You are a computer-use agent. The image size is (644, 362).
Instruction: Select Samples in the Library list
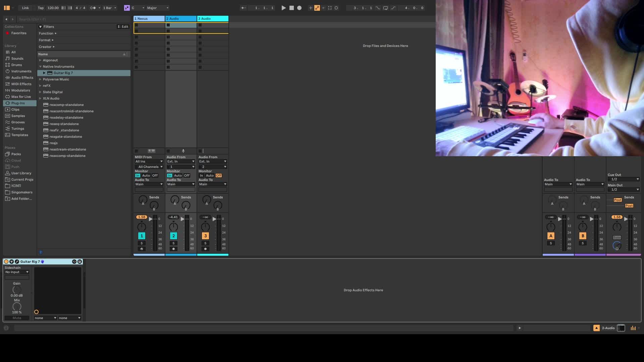pos(18,116)
